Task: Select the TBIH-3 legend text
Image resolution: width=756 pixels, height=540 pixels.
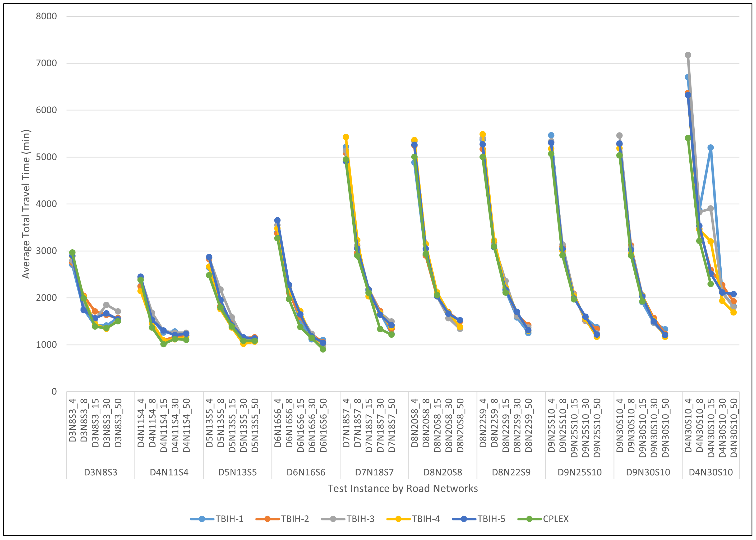Action: (x=360, y=519)
